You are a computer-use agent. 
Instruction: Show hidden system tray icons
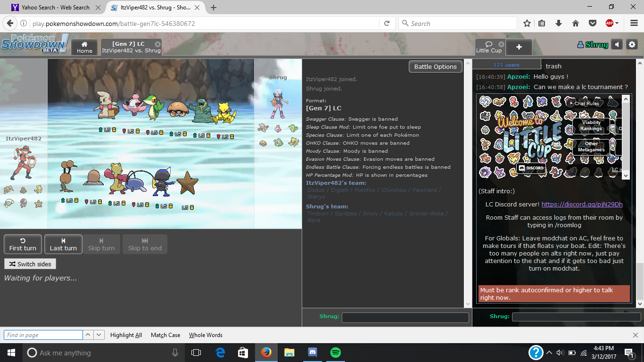[549, 353]
